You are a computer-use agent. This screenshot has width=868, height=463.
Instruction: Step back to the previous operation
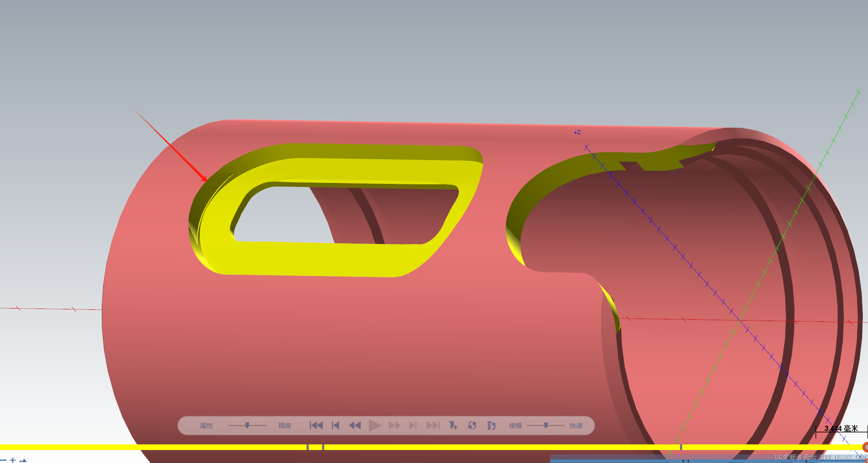pos(336,425)
